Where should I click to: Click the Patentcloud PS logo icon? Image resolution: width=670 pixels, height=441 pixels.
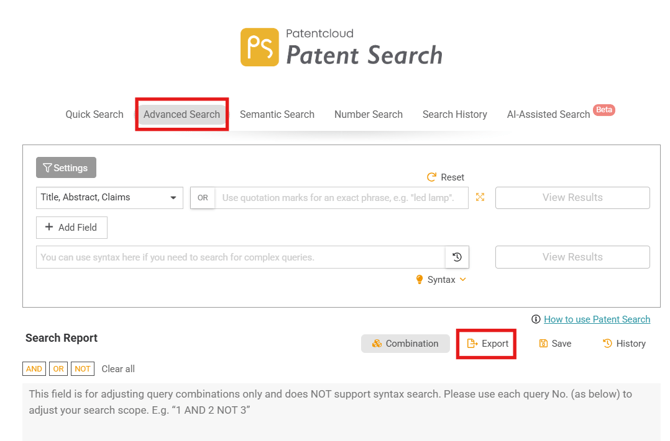(x=259, y=48)
